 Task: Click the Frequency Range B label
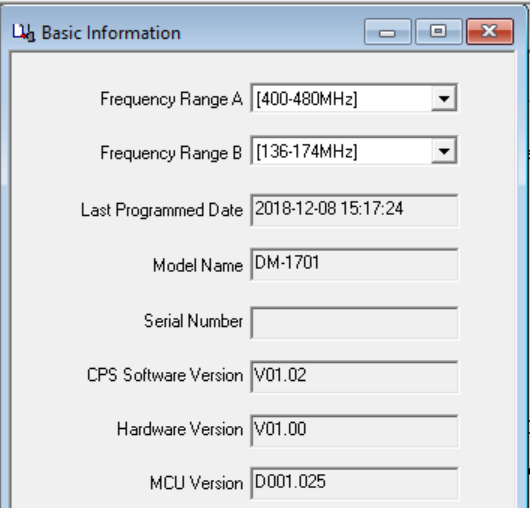point(171,153)
